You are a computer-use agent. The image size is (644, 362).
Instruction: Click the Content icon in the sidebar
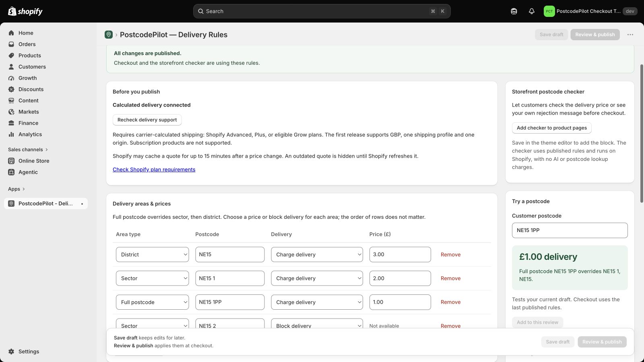click(x=11, y=101)
